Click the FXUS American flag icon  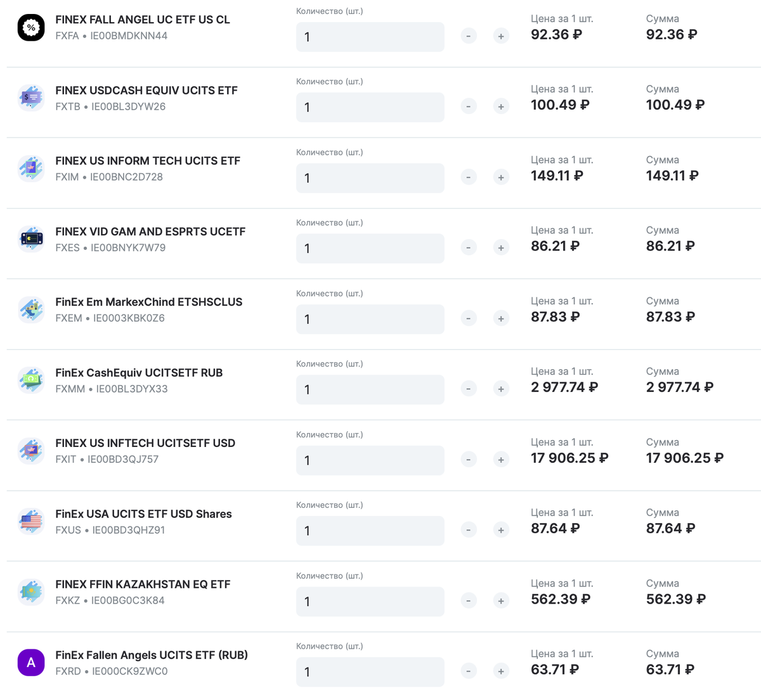coord(30,521)
